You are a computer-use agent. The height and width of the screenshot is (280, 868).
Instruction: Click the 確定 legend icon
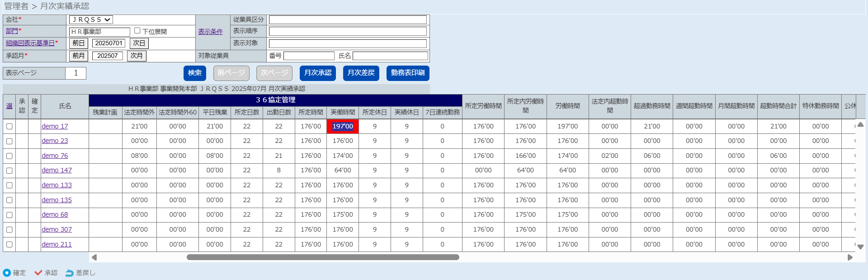7,273
